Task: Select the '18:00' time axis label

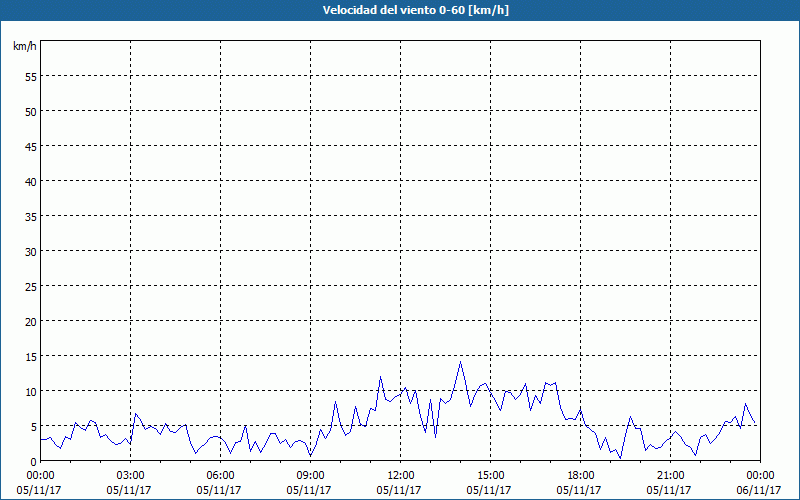Action: [581, 476]
